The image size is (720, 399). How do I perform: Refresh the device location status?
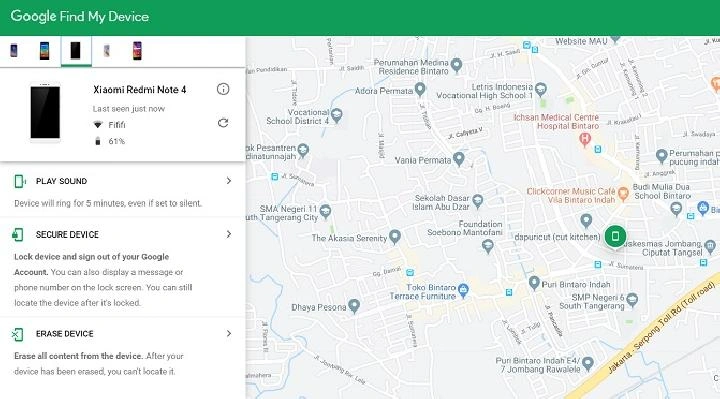(223, 123)
